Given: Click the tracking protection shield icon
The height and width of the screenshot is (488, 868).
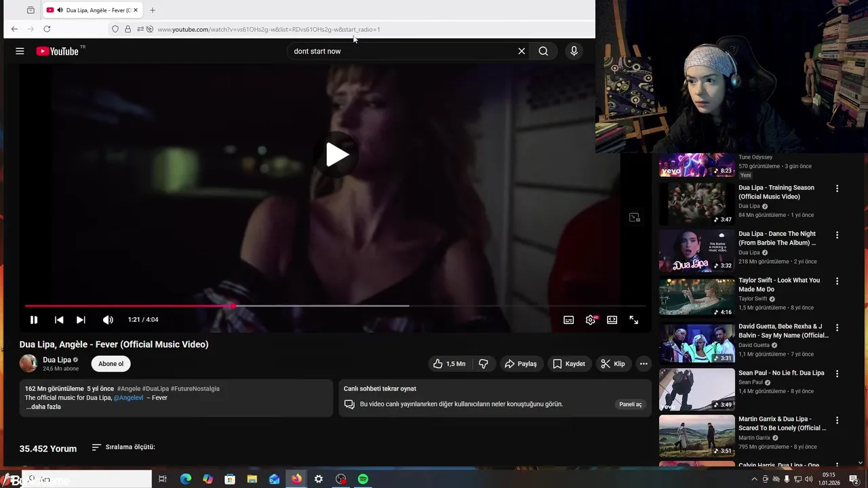Looking at the screenshot, I should pos(115,29).
